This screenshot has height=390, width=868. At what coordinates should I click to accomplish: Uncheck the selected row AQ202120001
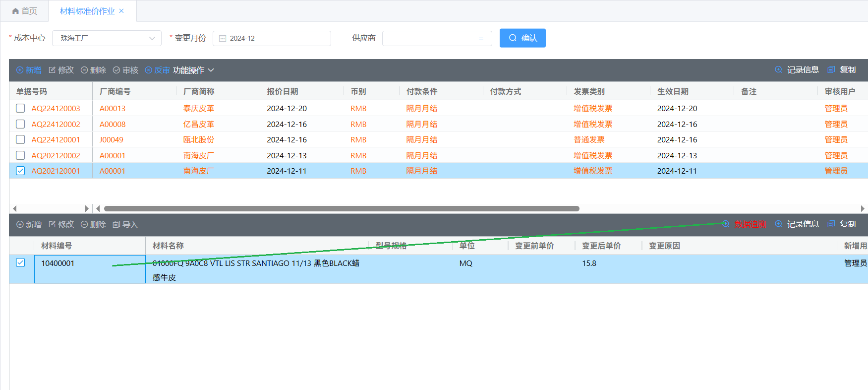(x=20, y=171)
